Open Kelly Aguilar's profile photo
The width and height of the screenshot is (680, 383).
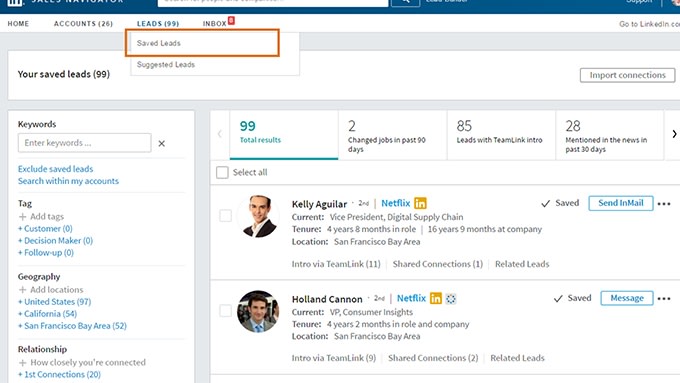258,216
